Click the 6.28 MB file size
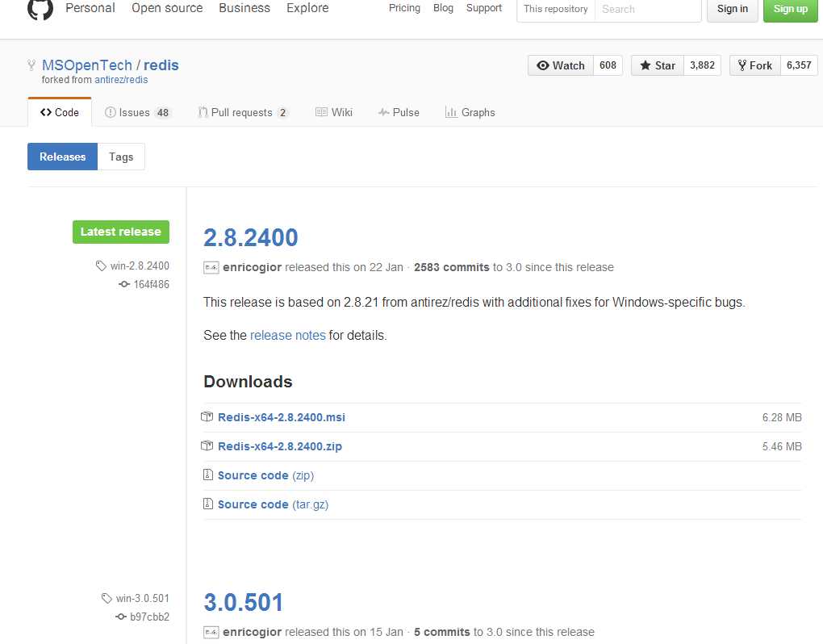The width and height of the screenshot is (823, 644). click(782, 417)
